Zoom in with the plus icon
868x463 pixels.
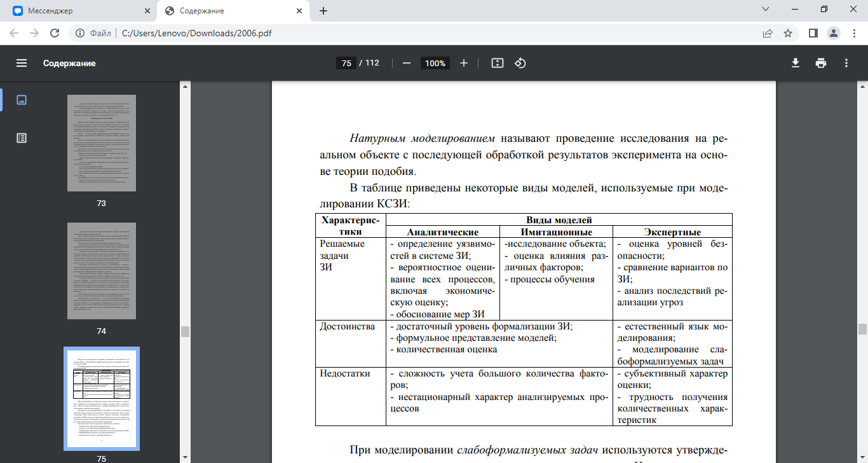coord(464,63)
